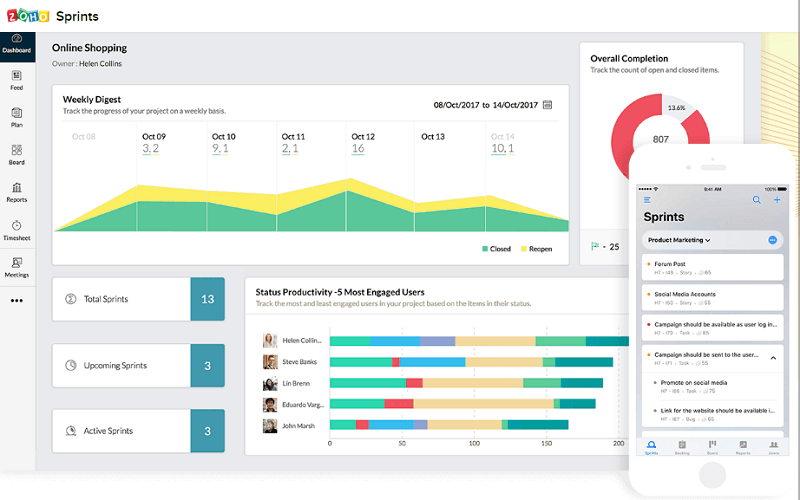Screen dimensions: 800x500
Task: Click owner name Helen Collins
Action: coord(101,64)
